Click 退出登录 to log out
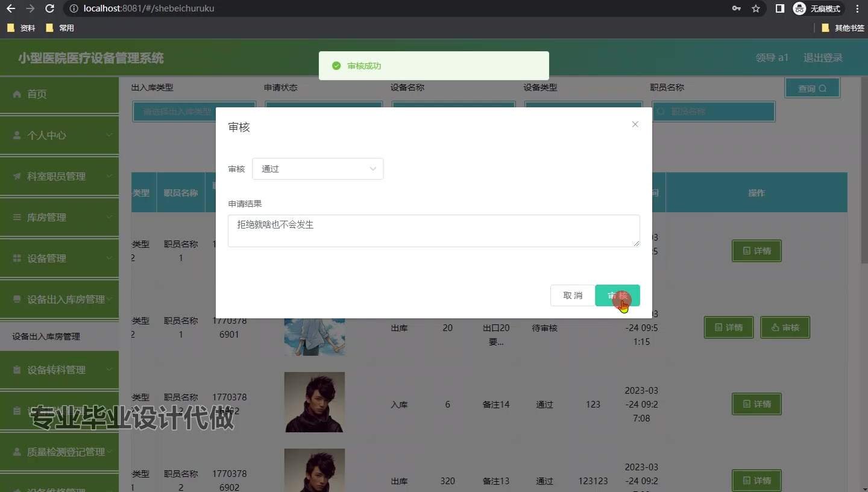868x492 pixels. (823, 58)
